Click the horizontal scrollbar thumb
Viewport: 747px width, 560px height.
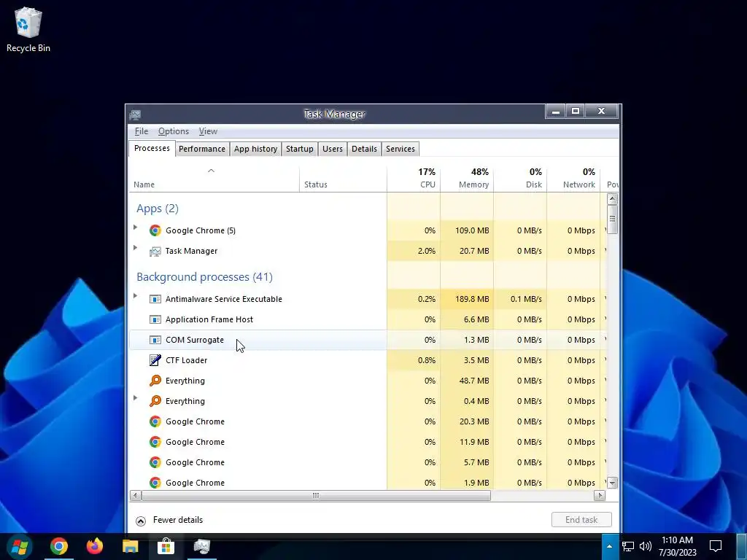point(316,496)
